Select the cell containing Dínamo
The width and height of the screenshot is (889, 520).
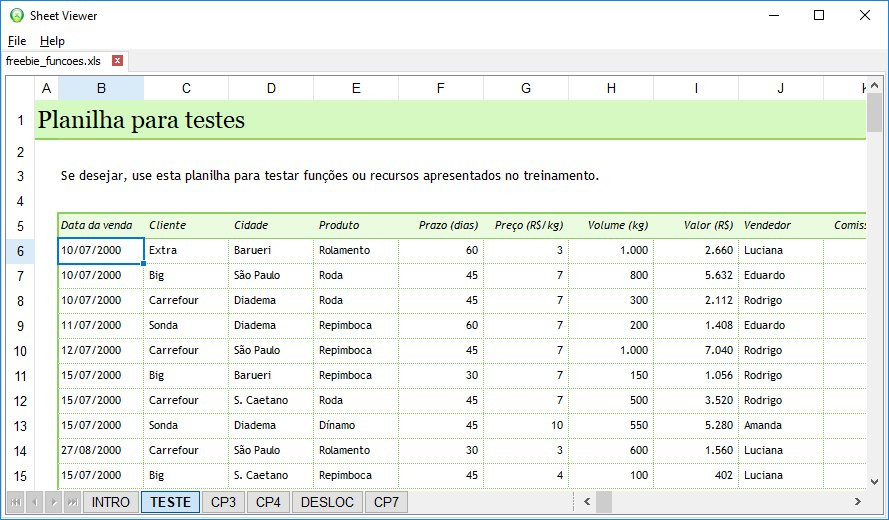[355, 426]
